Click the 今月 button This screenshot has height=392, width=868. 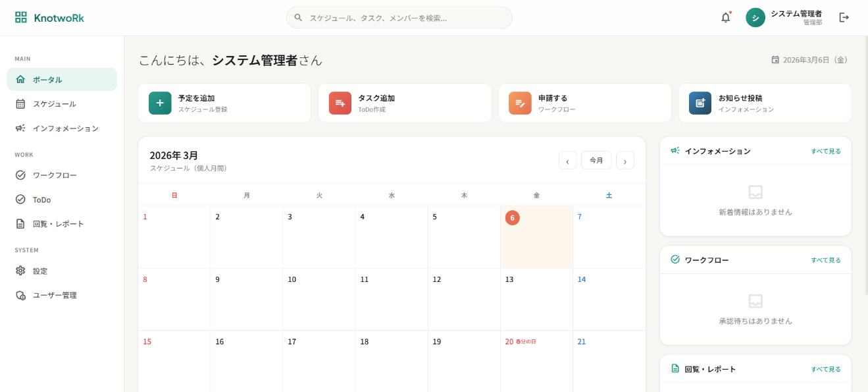[x=596, y=160]
